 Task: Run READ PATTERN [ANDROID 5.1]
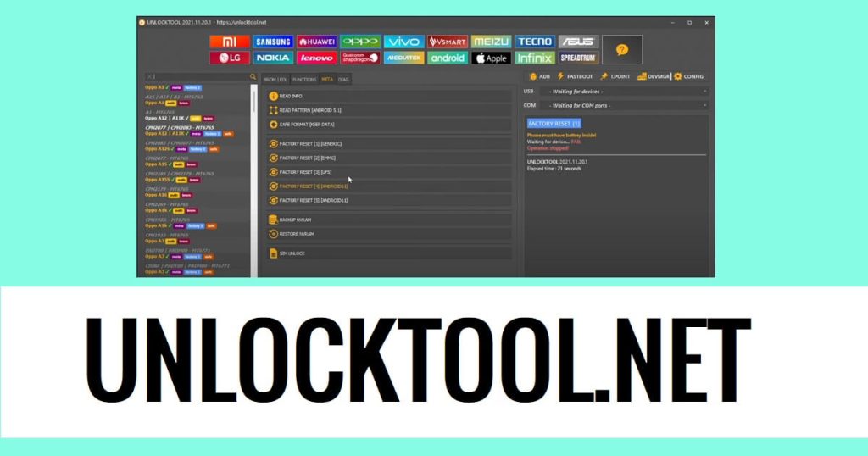tap(389, 110)
